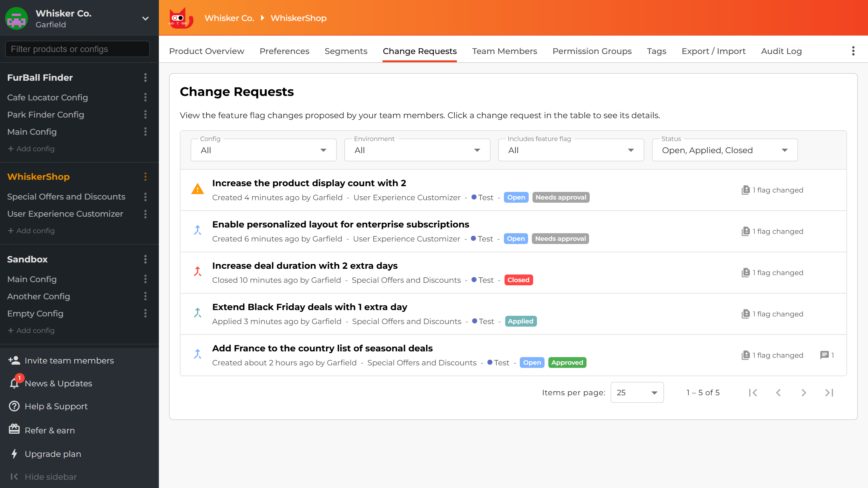Switch to Segments tab
The width and height of the screenshot is (868, 488).
pyautogui.click(x=346, y=51)
